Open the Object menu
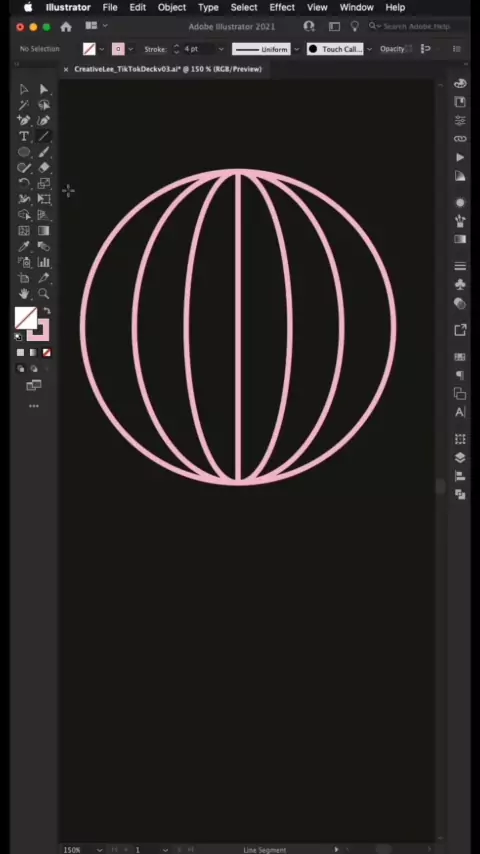The height and width of the screenshot is (854, 480). coord(172,8)
